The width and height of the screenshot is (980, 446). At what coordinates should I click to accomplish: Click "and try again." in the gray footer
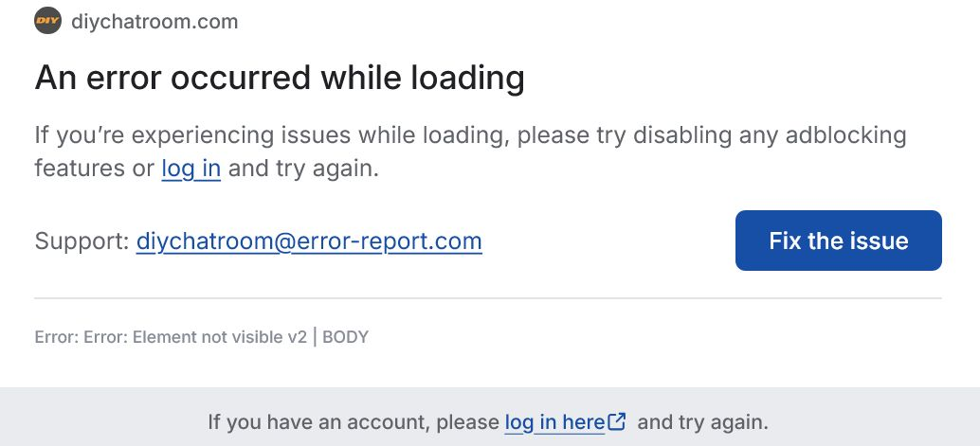(702, 421)
